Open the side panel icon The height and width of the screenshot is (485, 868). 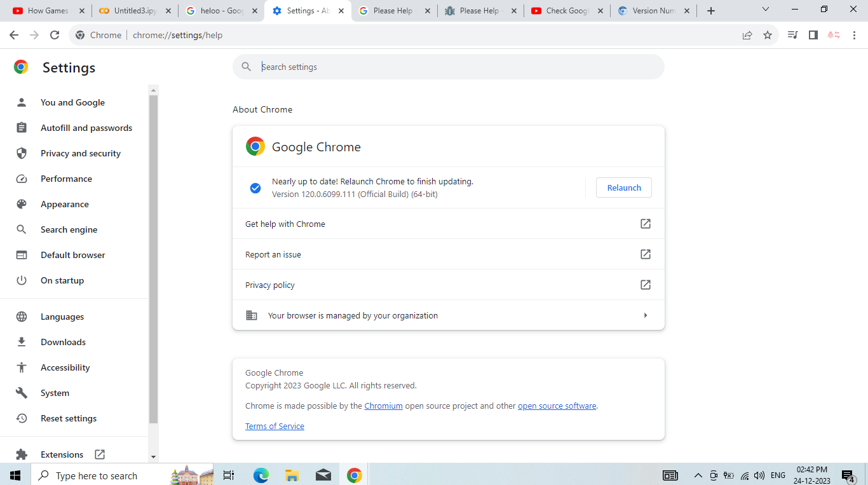click(x=813, y=35)
